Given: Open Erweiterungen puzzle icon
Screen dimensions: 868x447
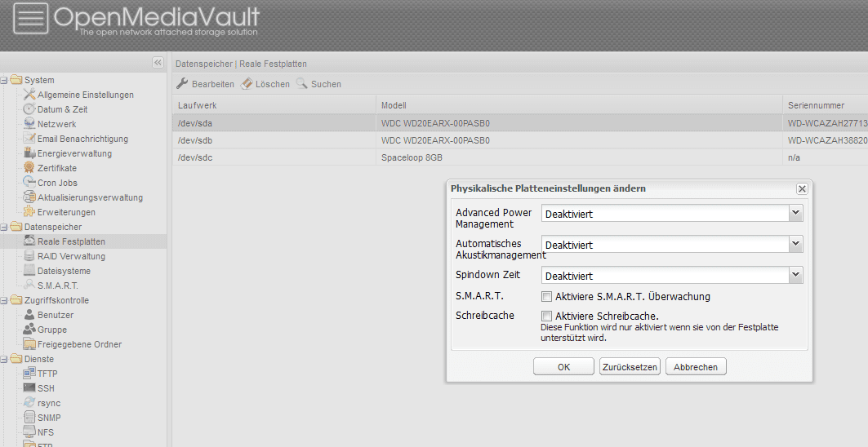Looking at the screenshot, I should [29, 212].
